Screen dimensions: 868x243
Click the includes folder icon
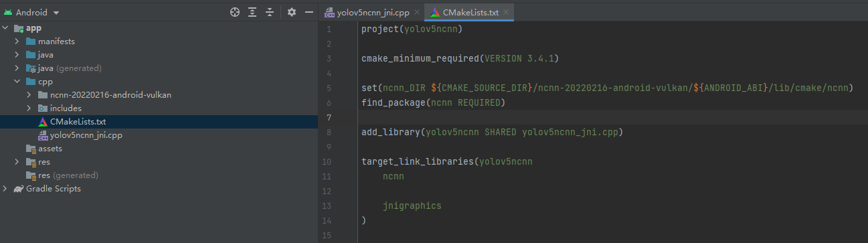(43, 108)
